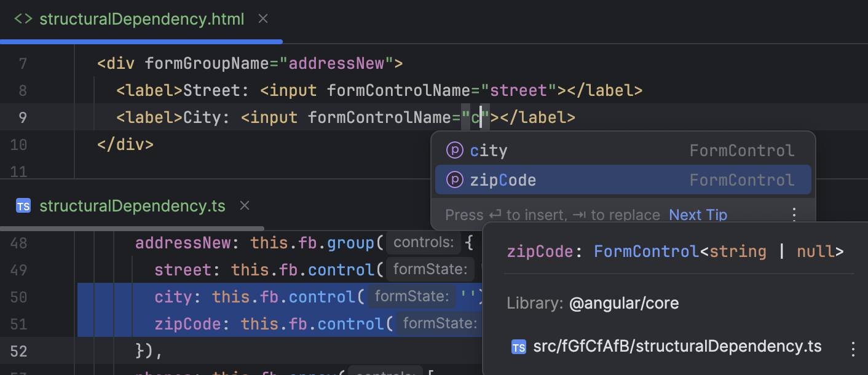Close the structuralDependency.ts tab
868x375 pixels.
(x=245, y=205)
